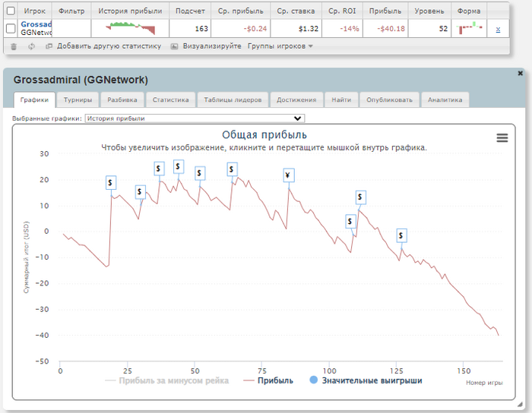Viewport: 532px width, 413px height.
Task: Click the $ marker near game 111
Action: click(361, 197)
